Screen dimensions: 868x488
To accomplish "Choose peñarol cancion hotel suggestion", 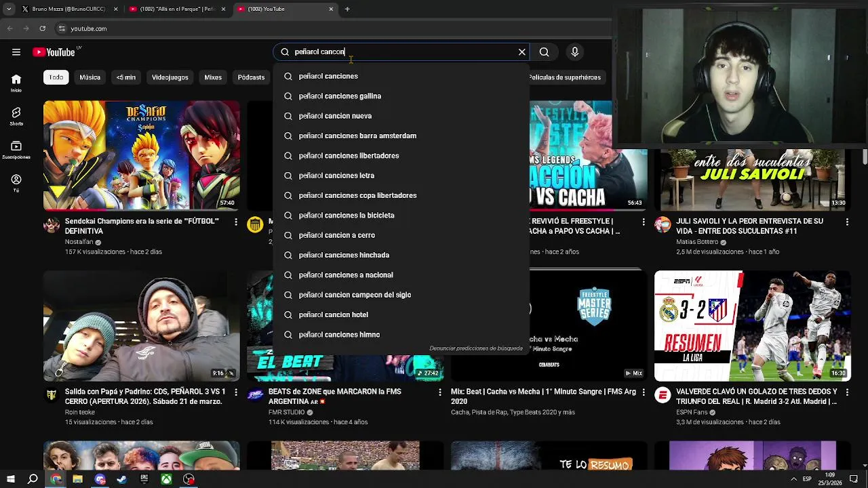I will [401, 314].
